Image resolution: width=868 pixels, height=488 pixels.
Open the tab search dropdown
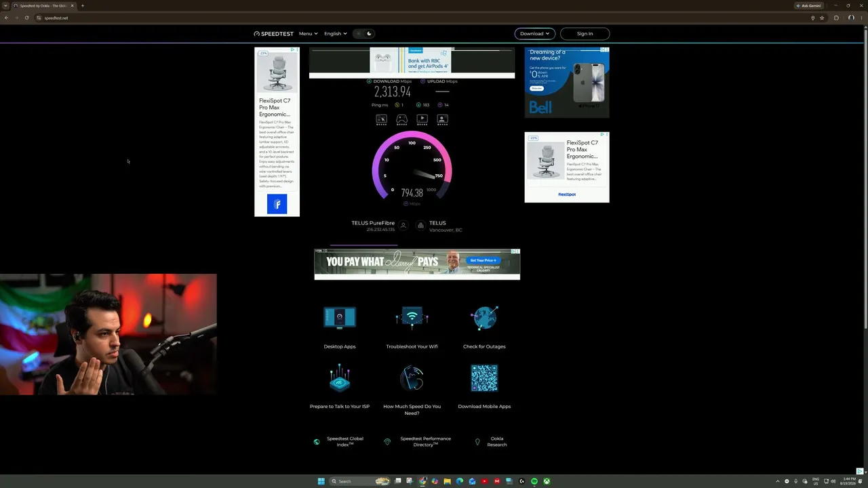coord(5,5)
